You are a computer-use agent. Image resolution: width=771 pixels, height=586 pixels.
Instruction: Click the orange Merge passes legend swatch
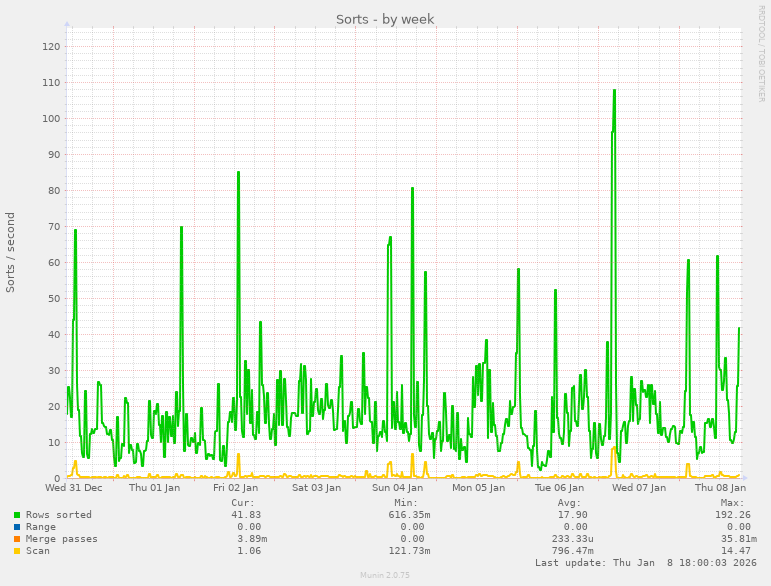pyautogui.click(x=17, y=539)
